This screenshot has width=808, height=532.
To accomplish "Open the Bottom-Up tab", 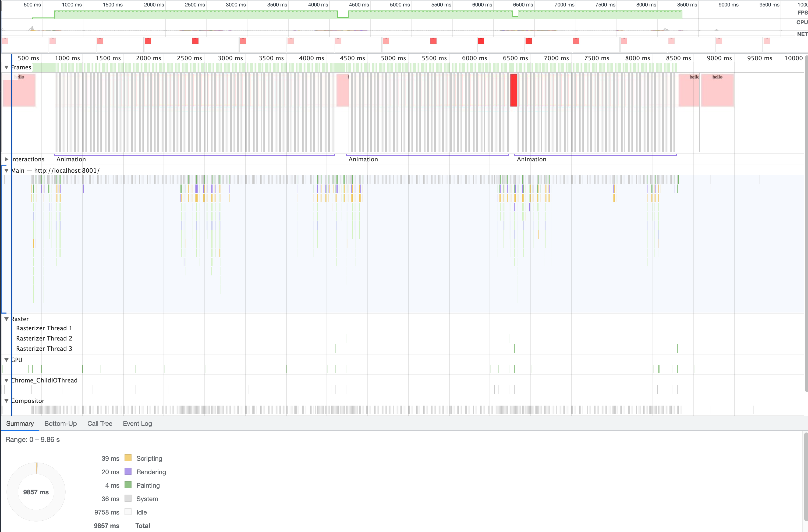I will click(x=61, y=423).
